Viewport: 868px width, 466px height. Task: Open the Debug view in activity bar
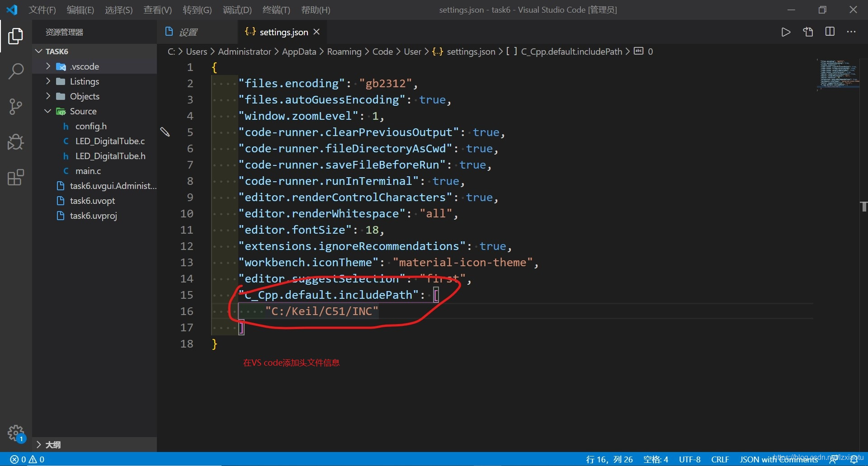(16, 142)
